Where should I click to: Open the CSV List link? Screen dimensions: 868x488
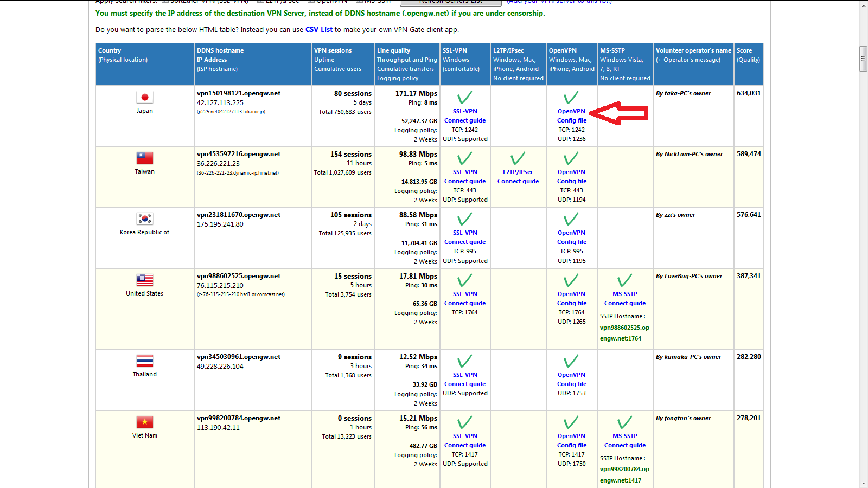pyautogui.click(x=319, y=30)
